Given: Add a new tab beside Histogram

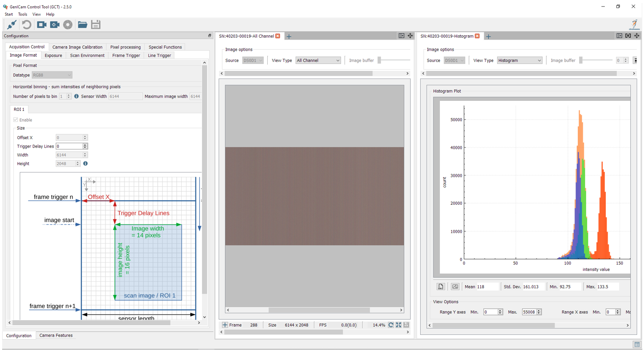Looking at the screenshot, I should point(488,36).
